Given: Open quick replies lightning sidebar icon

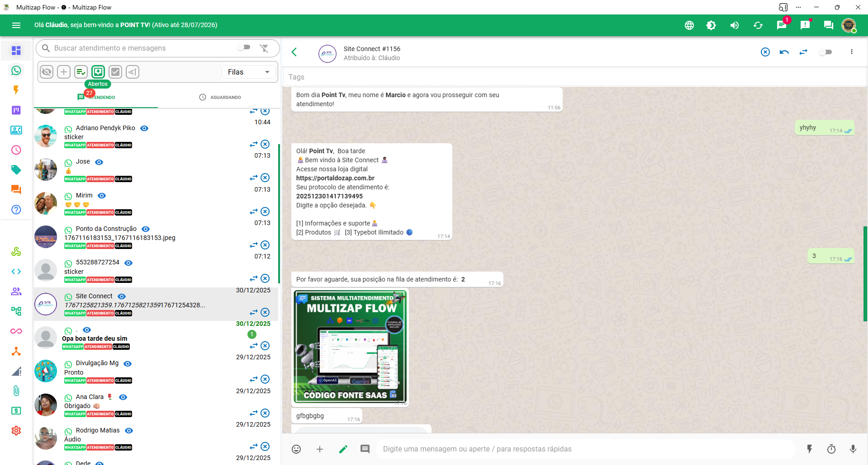Looking at the screenshot, I should (16, 90).
